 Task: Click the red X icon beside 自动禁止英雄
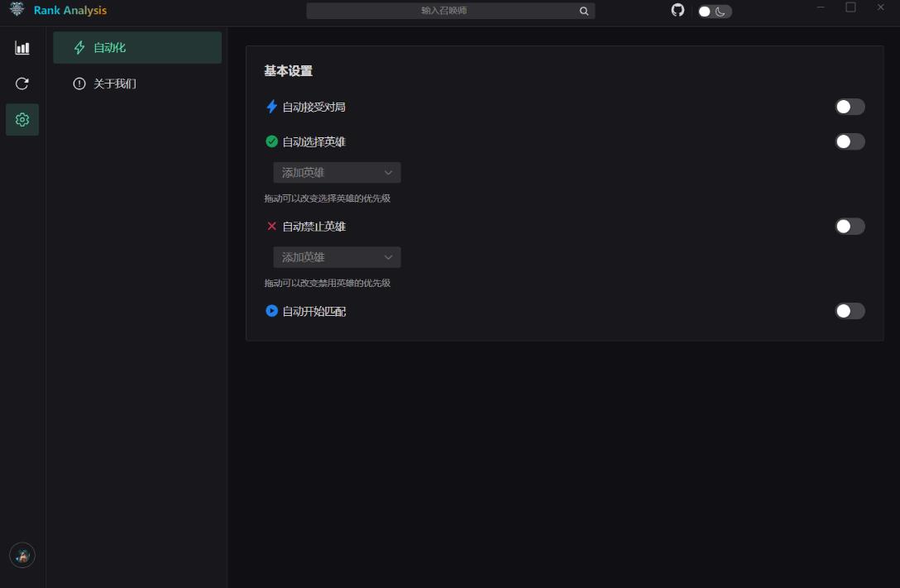coord(271,226)
